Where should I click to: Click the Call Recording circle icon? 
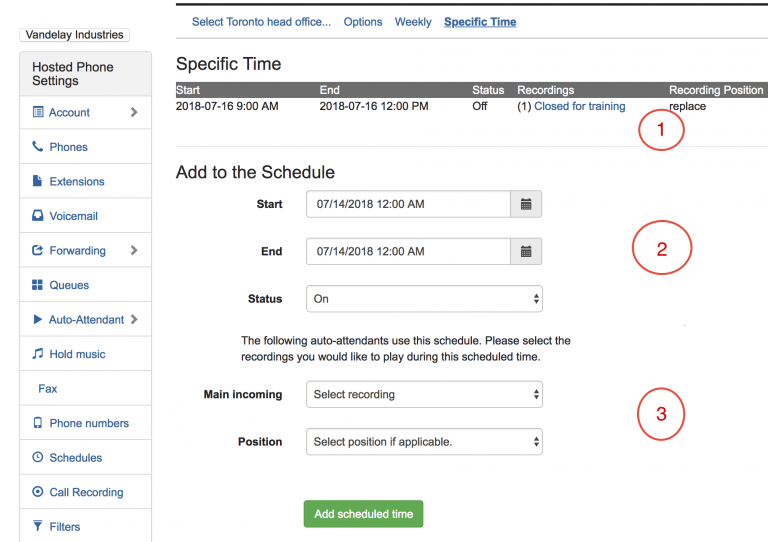38,492
